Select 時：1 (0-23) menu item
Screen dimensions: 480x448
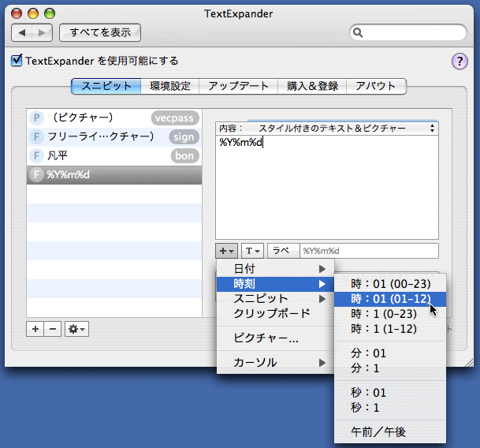(x=390, y=314)
